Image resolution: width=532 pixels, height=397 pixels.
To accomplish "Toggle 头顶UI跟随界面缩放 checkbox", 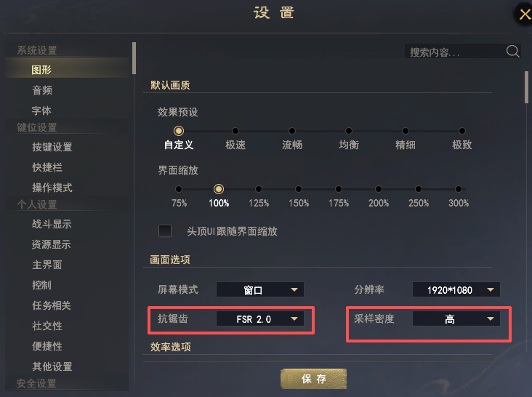I will 166,231.
